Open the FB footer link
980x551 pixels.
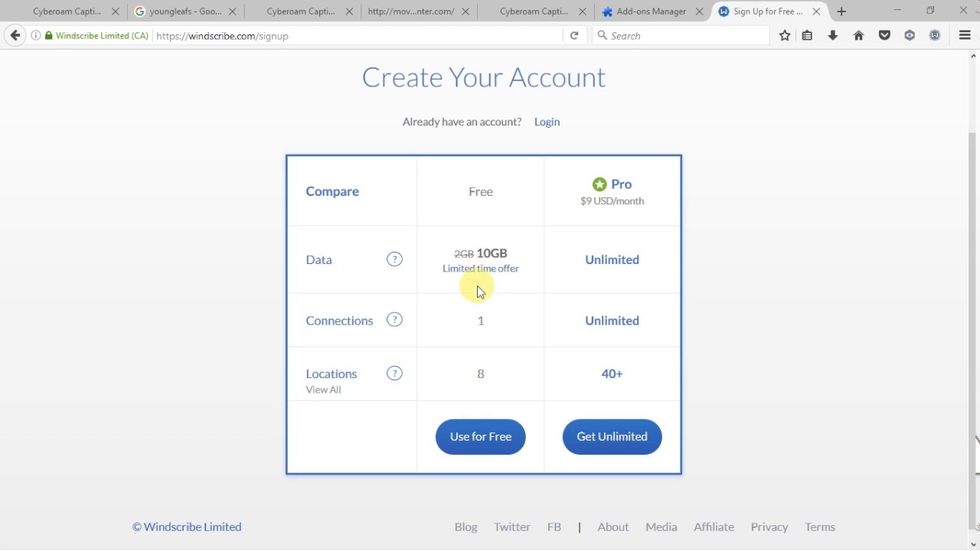pyautogui.click(x=554, y=527)
